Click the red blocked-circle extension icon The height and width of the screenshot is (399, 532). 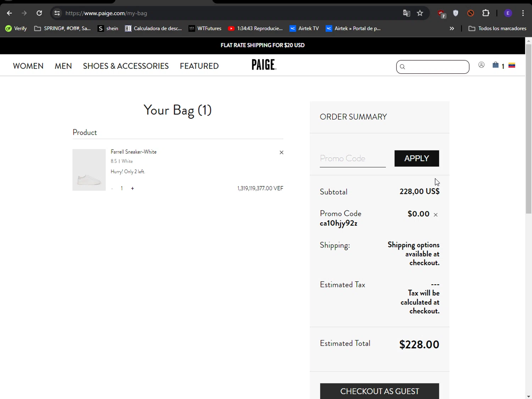pyautogui.click(x=471, y=13)
